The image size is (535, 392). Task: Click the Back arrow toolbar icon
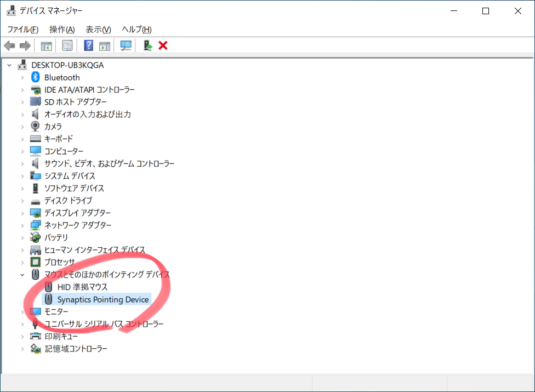(x=9, y=46)
